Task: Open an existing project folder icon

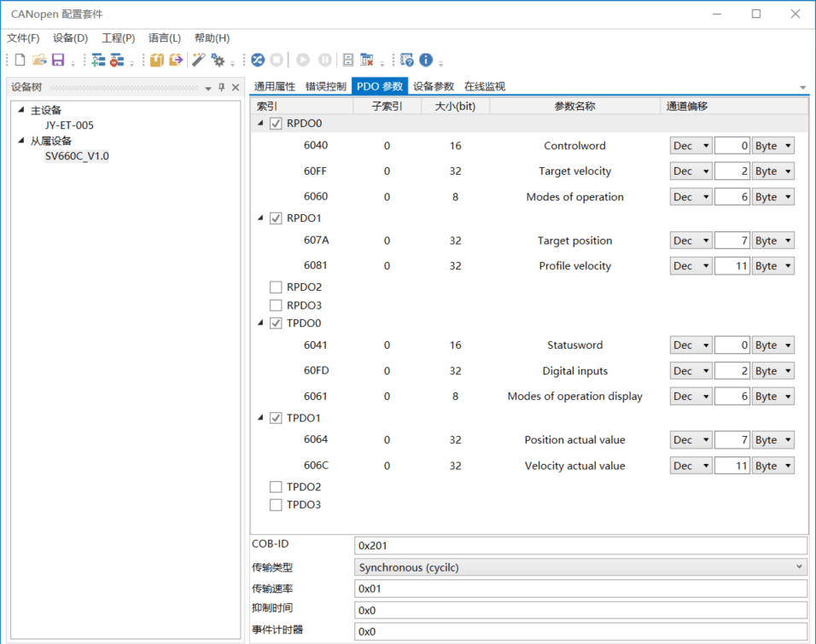Action: click(39, 60)
